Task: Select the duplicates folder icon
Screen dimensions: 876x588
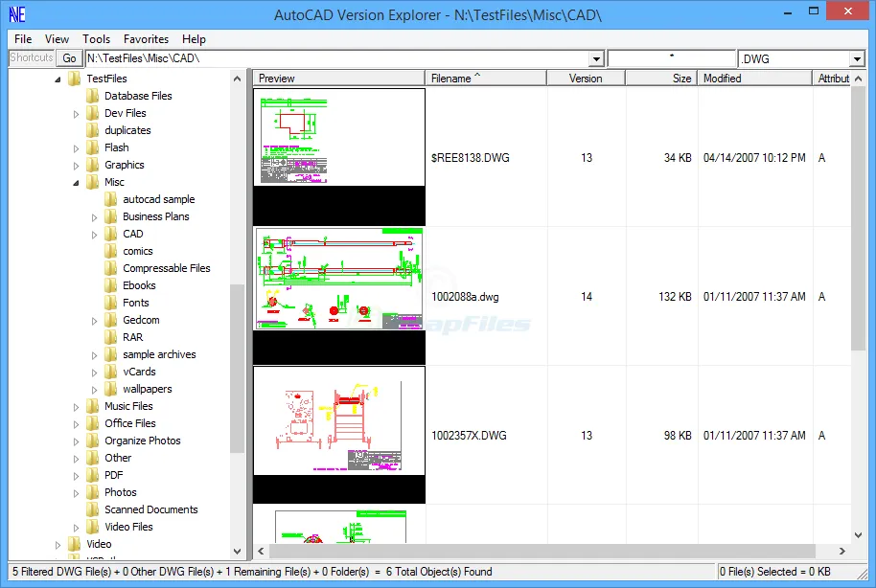Action: click(x=93, y=130)
